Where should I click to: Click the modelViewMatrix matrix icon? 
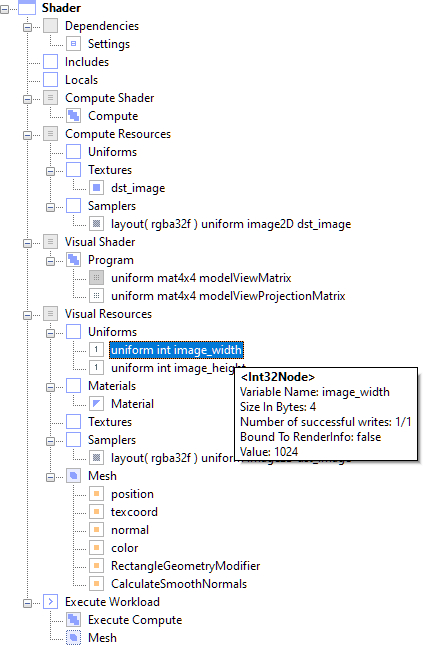click(x=96, y=278)
